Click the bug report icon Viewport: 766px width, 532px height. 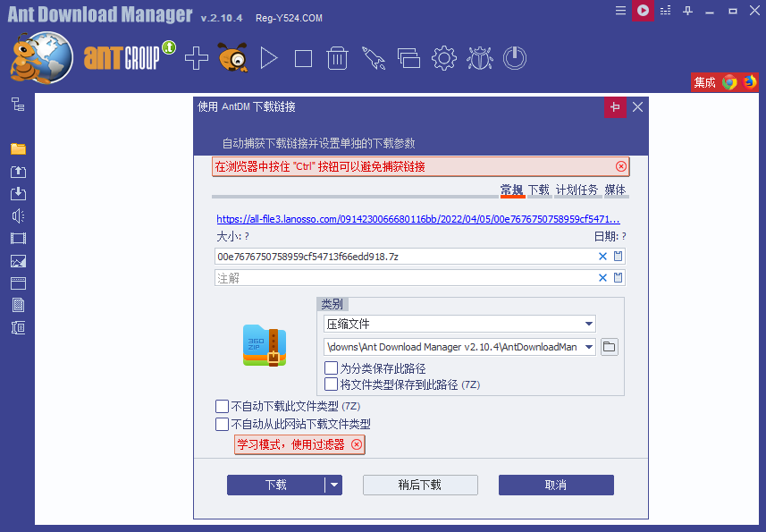pos(480,59)
